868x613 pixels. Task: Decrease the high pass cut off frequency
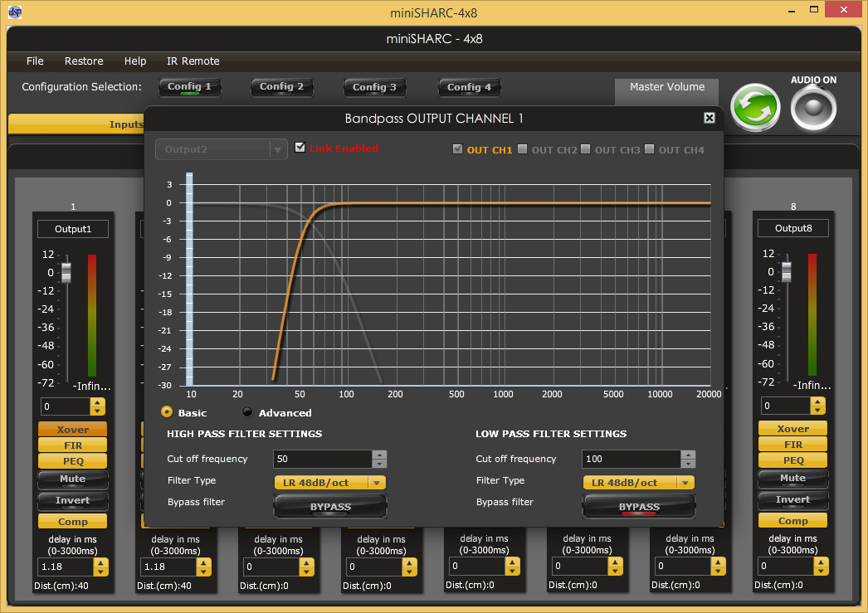click(379, 463)
